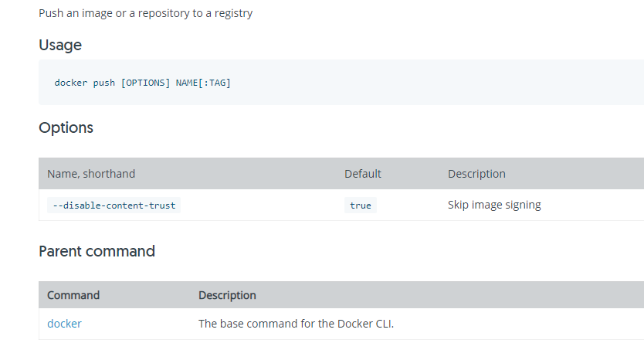
Task: Click Description header in Options table
Action: (x=476, y=174)
